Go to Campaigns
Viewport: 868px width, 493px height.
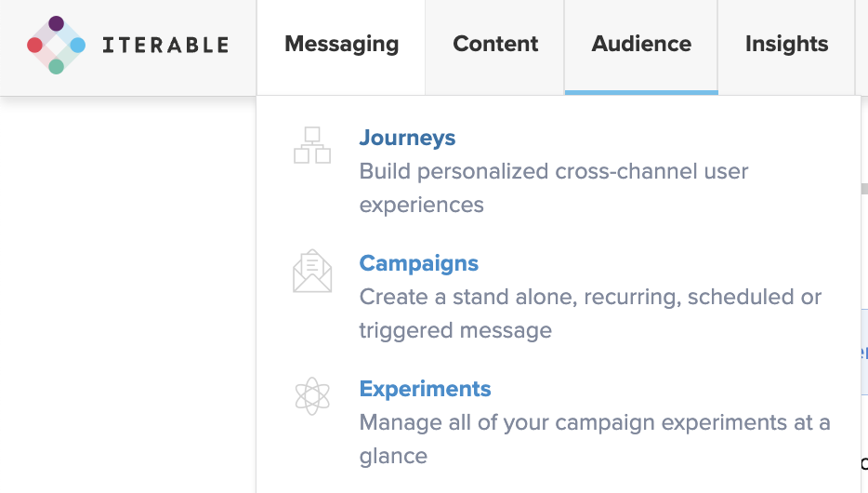coord(418,263)
